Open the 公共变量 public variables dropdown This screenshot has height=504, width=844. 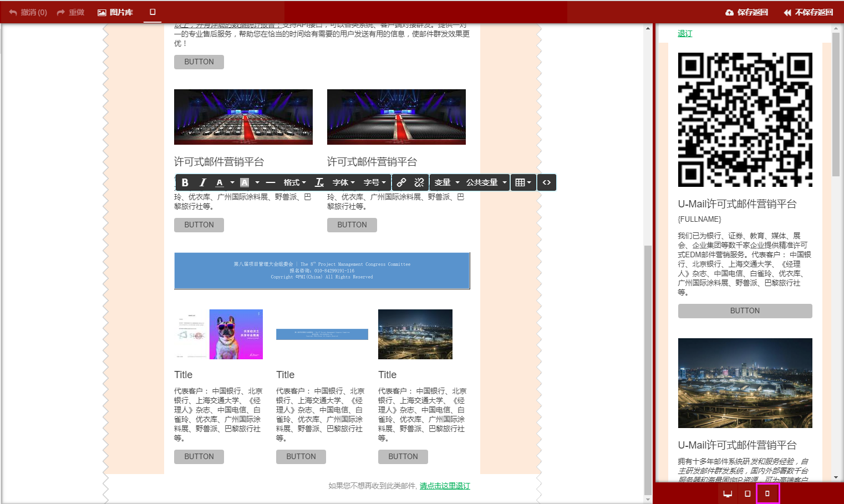486,182
